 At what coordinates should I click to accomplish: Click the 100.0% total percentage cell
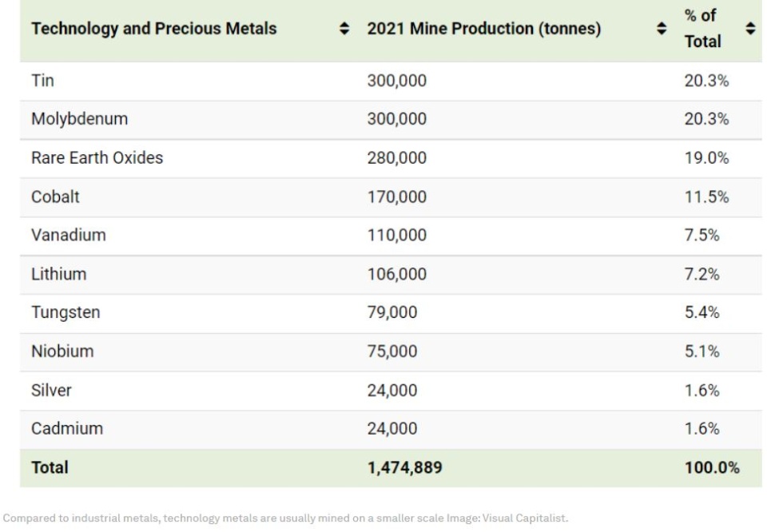(x=712, y=468)
